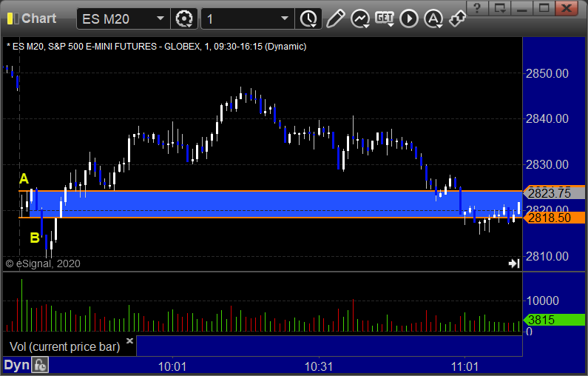Click the 2840.00 price axis label
This screenshot has height=376, width=588.
[x=547, y=118]
